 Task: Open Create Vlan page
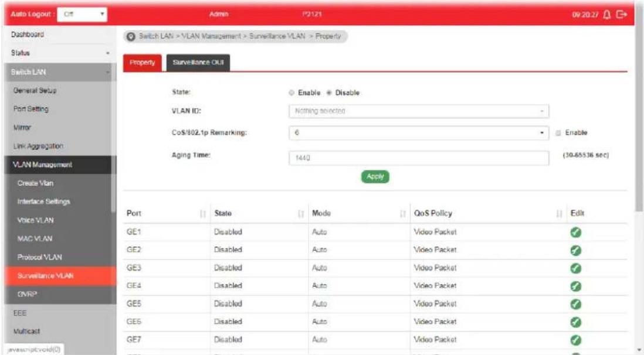35,183
